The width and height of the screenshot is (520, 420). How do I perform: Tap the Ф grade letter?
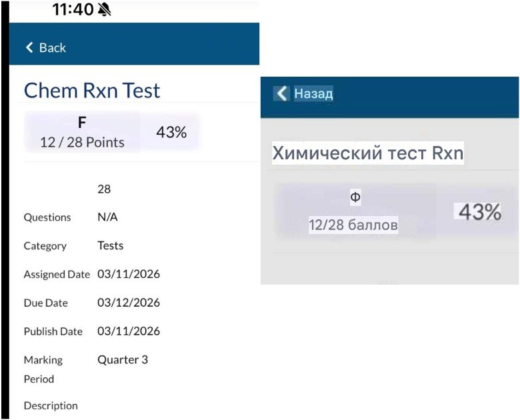point(355,197)
